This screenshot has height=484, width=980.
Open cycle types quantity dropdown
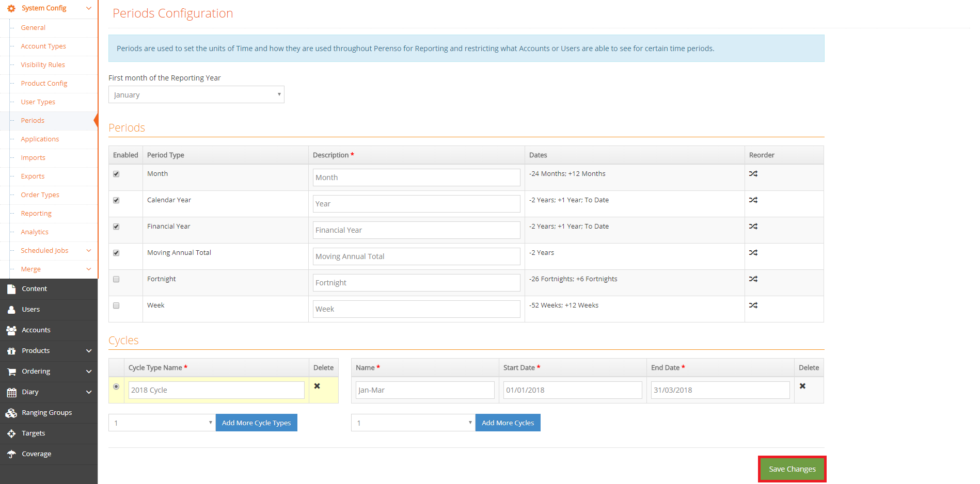pyautogui.click(x=162, y=423)
